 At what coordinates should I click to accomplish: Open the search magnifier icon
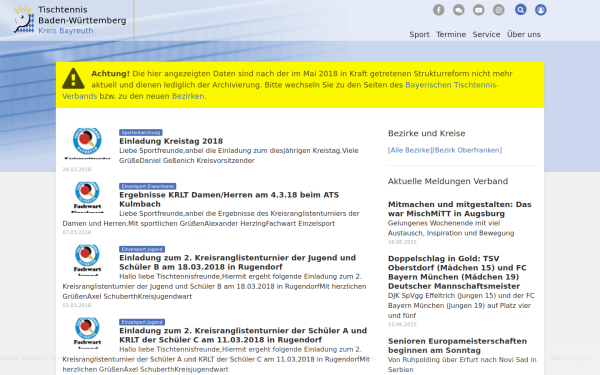tap(520, 10)
